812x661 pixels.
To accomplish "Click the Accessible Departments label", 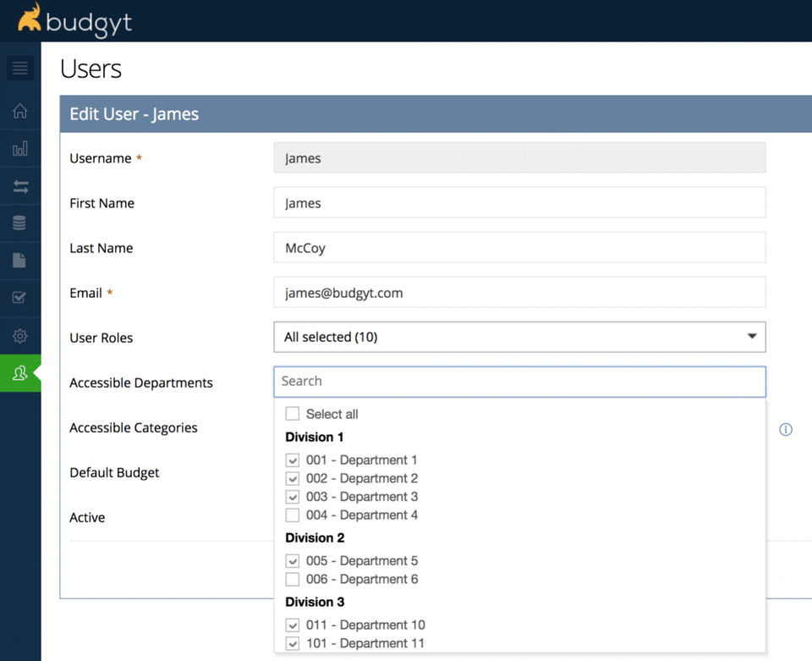I will point(141,383).
